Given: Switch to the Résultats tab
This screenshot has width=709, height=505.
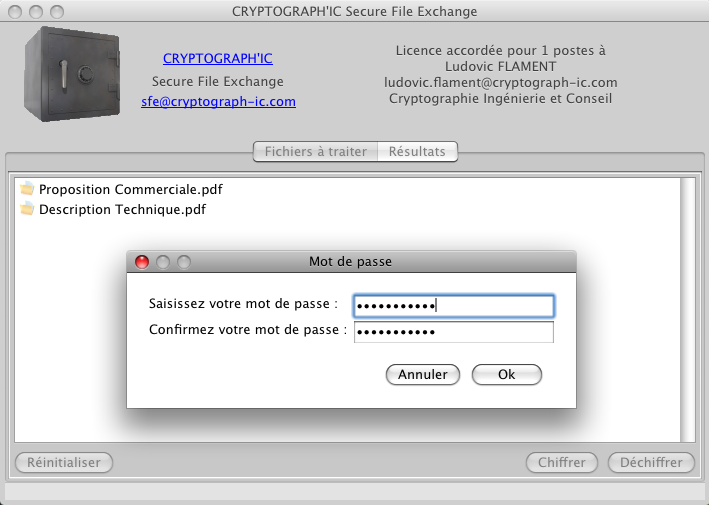Looking at the screenshot, I should (x=418, y=152).
